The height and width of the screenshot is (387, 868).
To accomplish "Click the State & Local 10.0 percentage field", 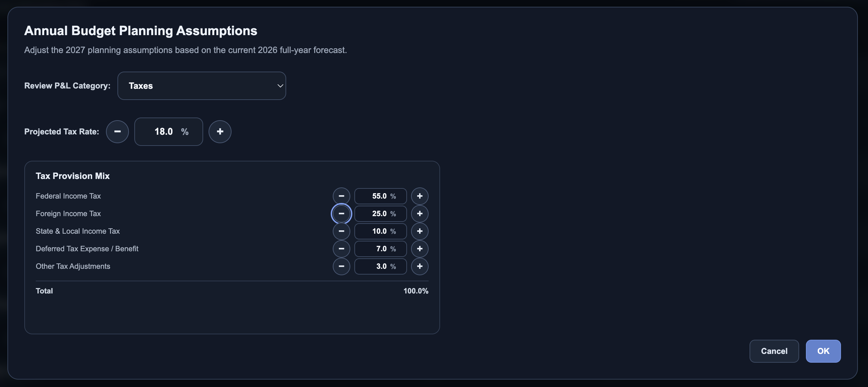I will tap(381, 231).
